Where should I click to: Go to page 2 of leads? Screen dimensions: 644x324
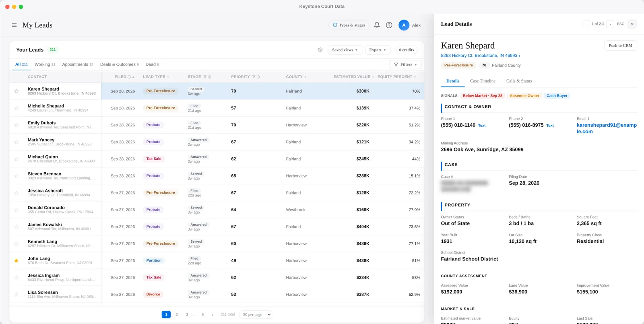tap(176, 315)
